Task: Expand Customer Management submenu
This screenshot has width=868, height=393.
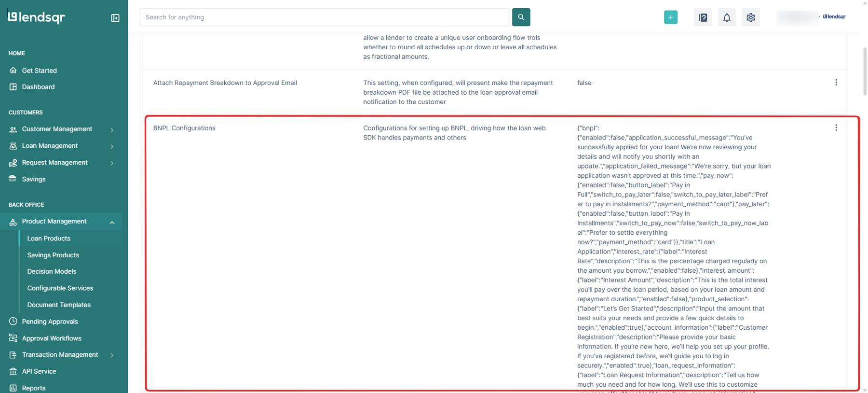Action: click(x=112, y=129)
